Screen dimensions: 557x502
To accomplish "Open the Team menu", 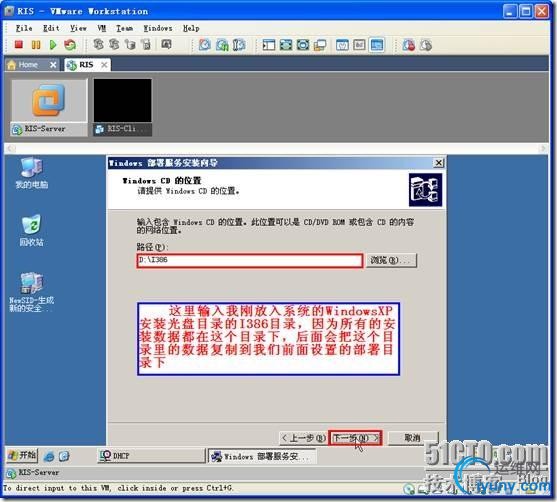I will (x=124, y=28).
